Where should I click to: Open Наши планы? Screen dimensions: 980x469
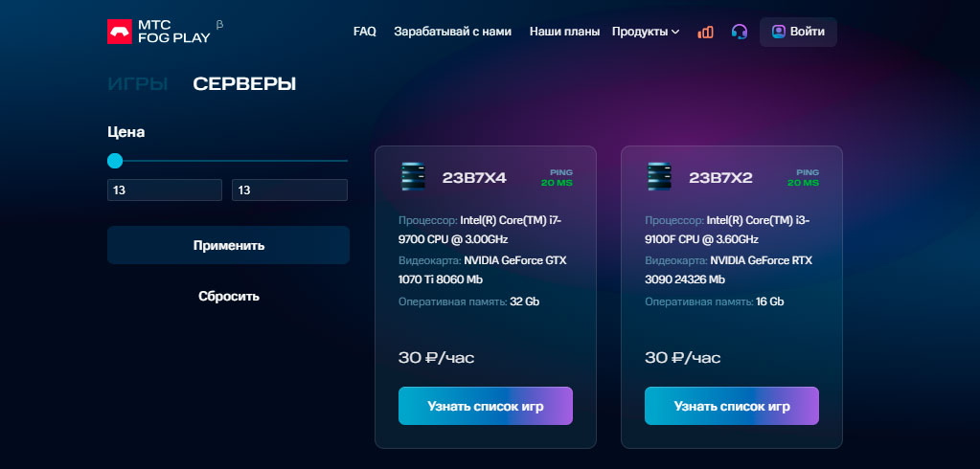point(564,32)
